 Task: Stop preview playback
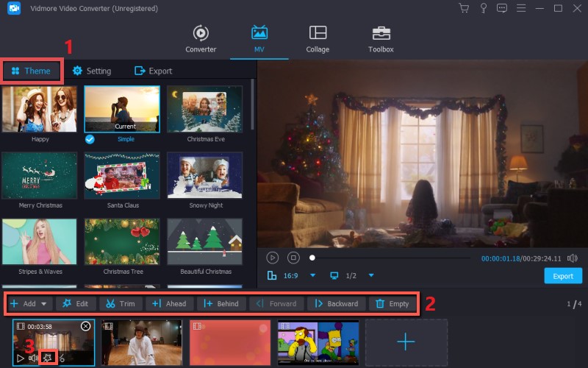coord(293,258)
